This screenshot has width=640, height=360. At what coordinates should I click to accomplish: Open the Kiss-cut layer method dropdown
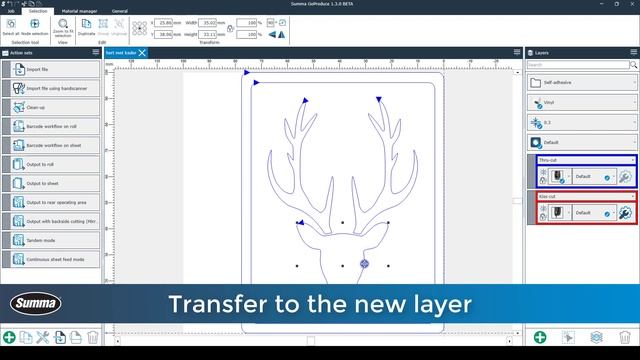point(587,196)
